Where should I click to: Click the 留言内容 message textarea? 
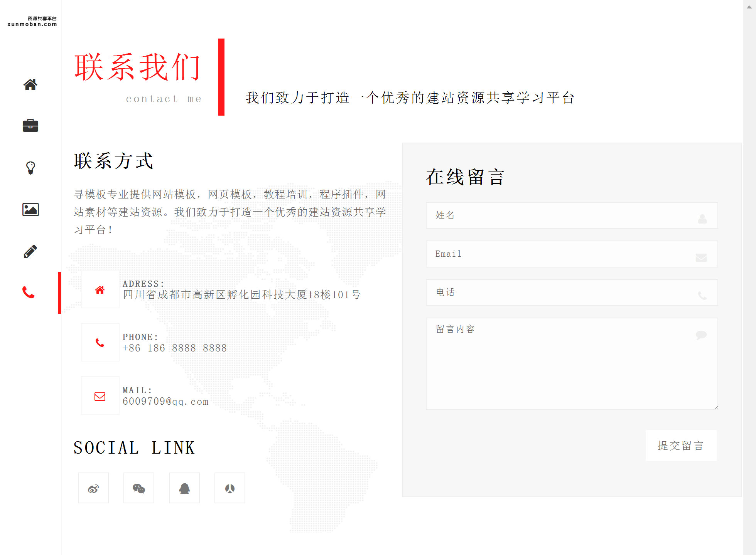pos(572,364)
